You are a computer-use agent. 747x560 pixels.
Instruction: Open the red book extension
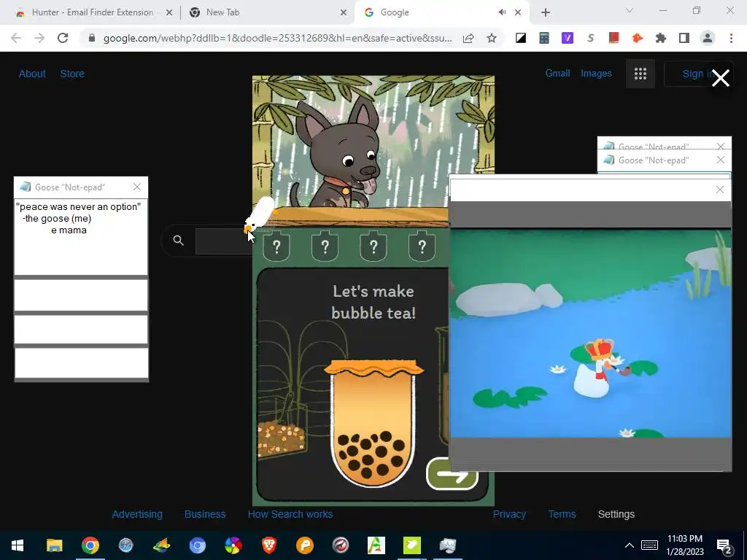pyautogui.click(x=614, y=38)
